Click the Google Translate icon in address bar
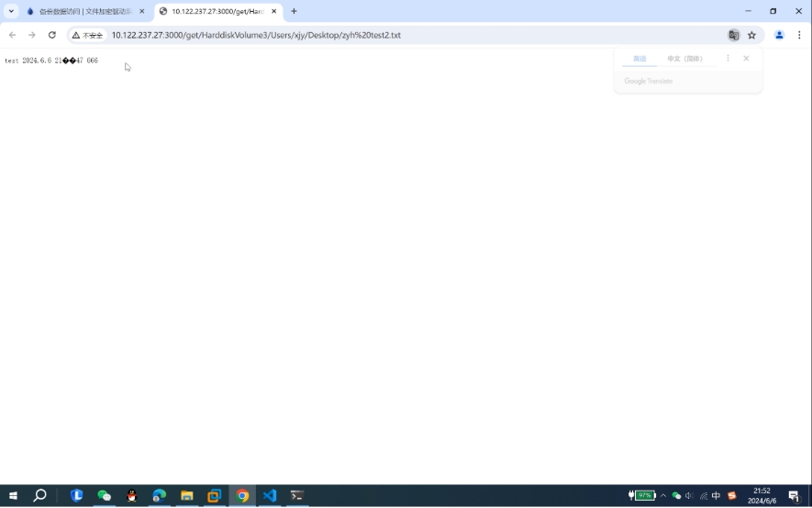 [733, 35]
